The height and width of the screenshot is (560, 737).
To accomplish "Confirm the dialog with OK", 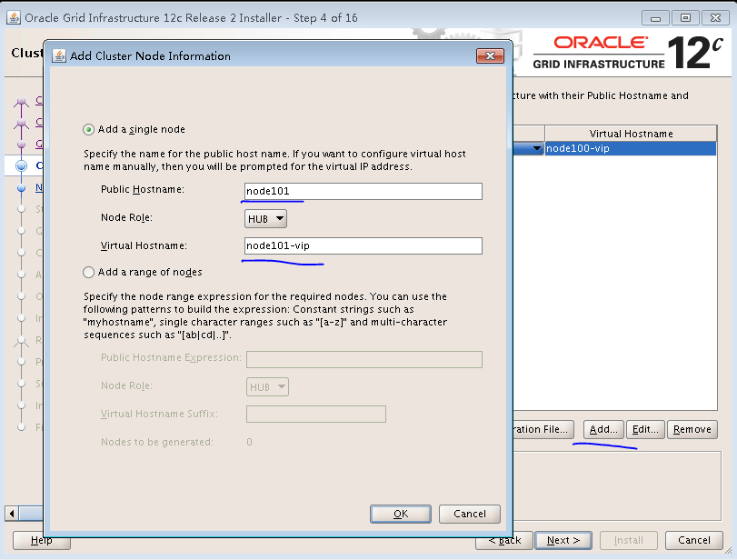I will (401, 514).
